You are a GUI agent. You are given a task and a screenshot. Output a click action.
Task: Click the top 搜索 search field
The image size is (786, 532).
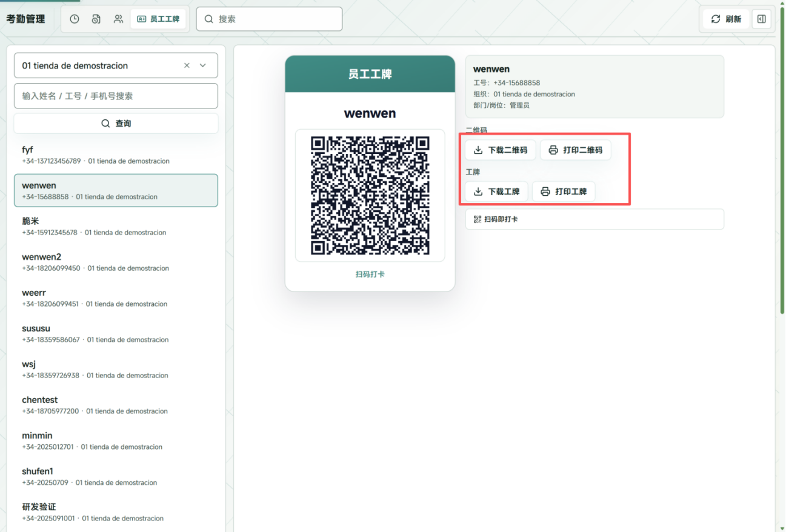click(x=269, y=19)
